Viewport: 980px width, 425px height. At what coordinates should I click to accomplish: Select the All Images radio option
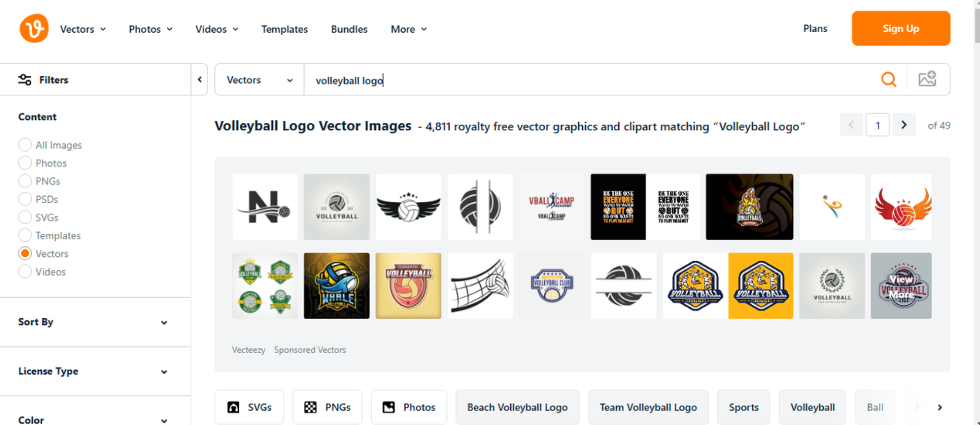click(25, 145)
